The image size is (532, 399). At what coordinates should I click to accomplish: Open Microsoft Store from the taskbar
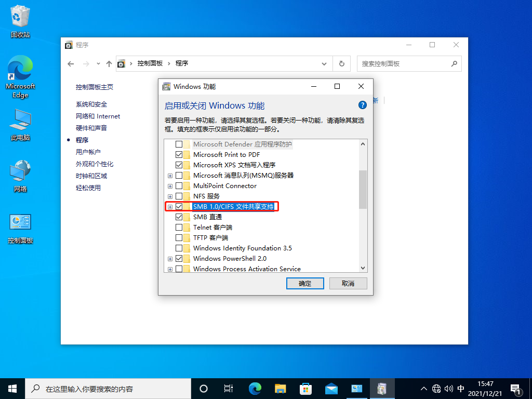point(305,388)
